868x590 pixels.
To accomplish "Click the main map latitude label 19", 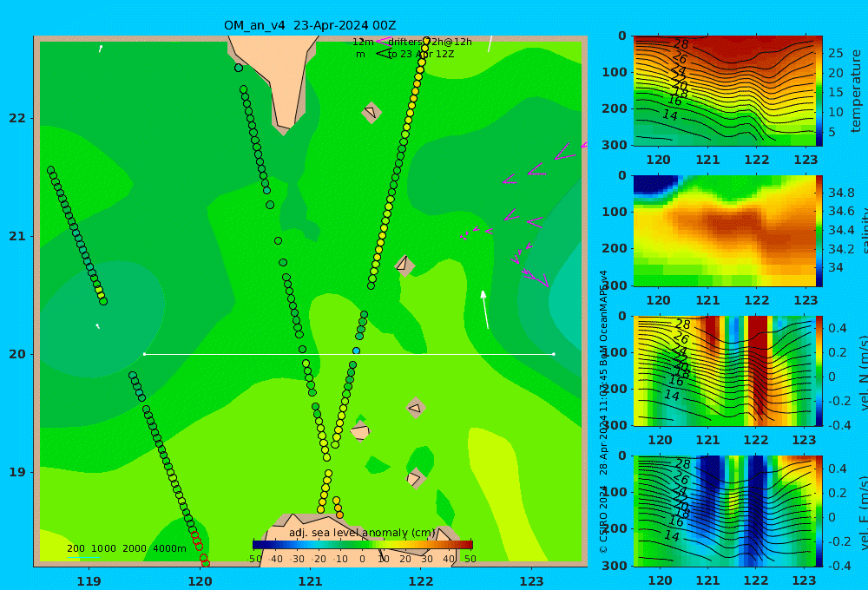I will [17, 472].
